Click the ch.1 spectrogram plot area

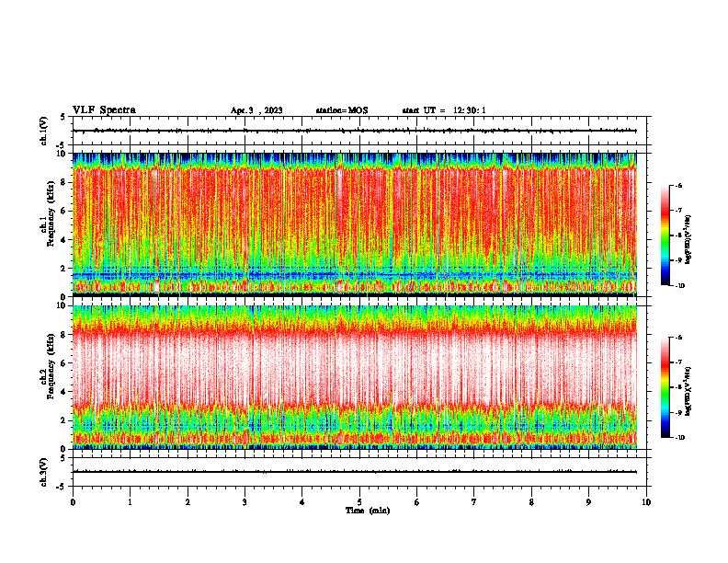tap(354, 224)
